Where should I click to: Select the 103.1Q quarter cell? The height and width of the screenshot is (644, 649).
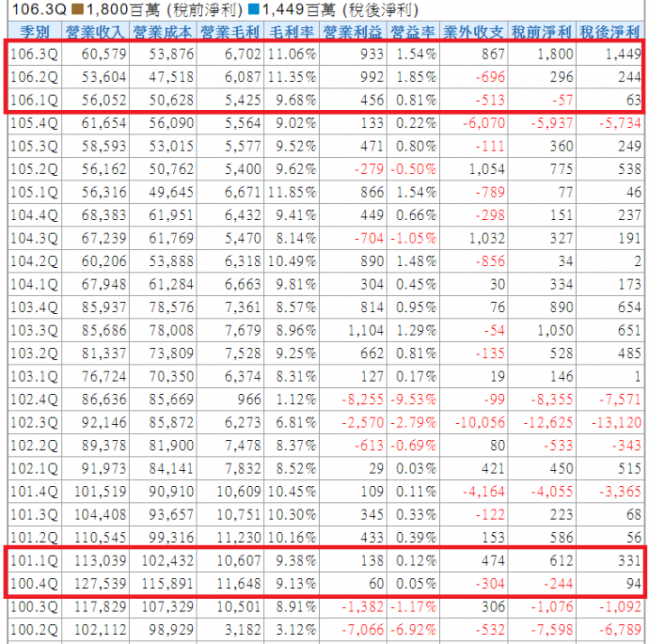[x=35, y=376]
